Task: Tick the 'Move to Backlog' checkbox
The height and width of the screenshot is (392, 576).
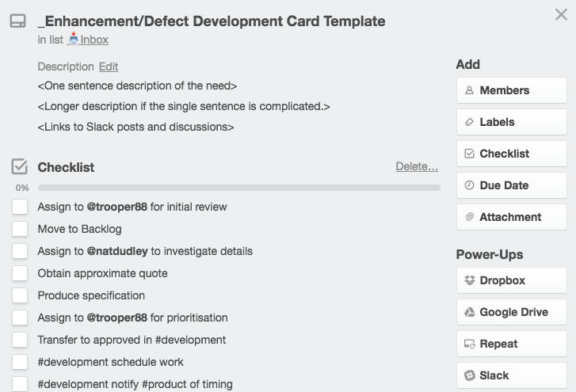Action: pyautogui.click(x=20, y=229)
